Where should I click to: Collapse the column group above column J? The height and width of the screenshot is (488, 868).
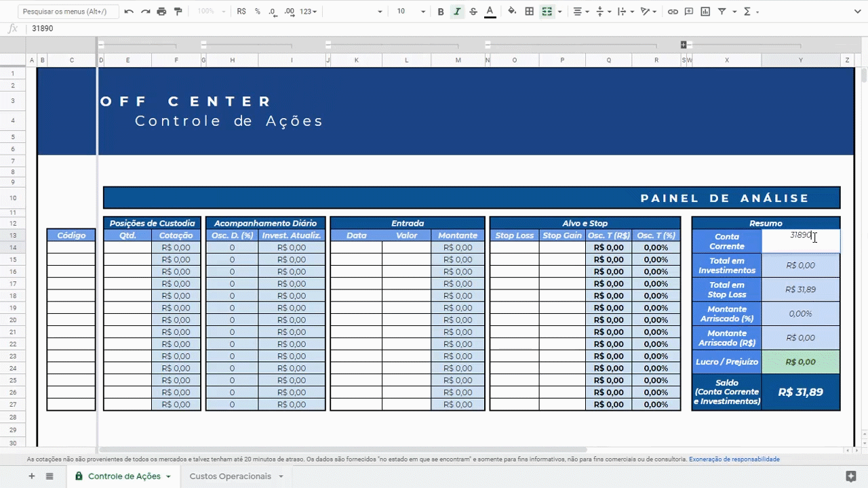(x=328, y=45)
